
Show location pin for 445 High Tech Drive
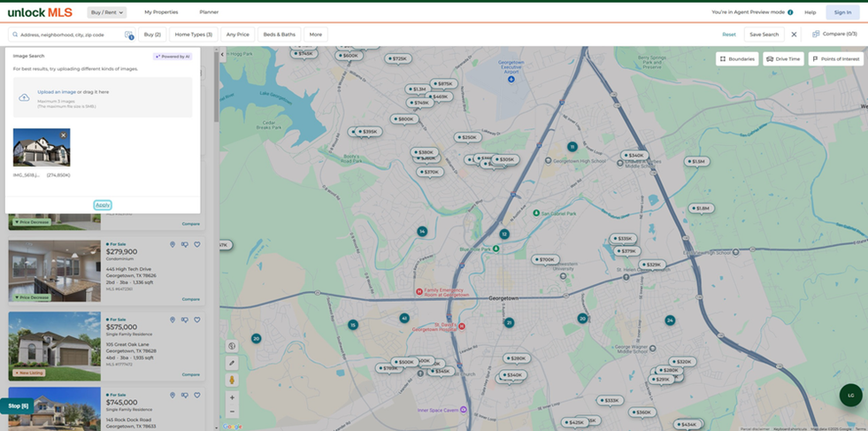(x=173, y=244)
